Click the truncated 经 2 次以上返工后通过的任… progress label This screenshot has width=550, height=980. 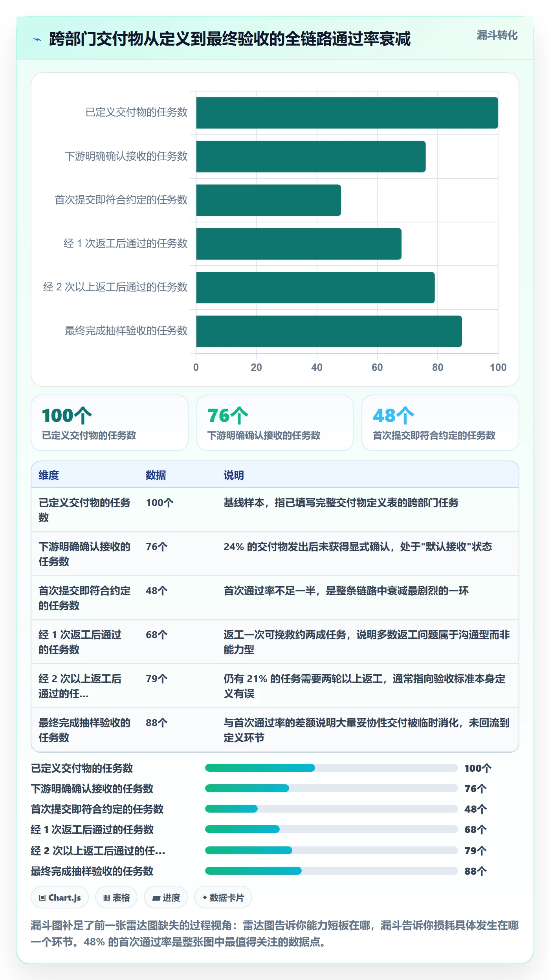pyautogui.click(x=98, y=850)
